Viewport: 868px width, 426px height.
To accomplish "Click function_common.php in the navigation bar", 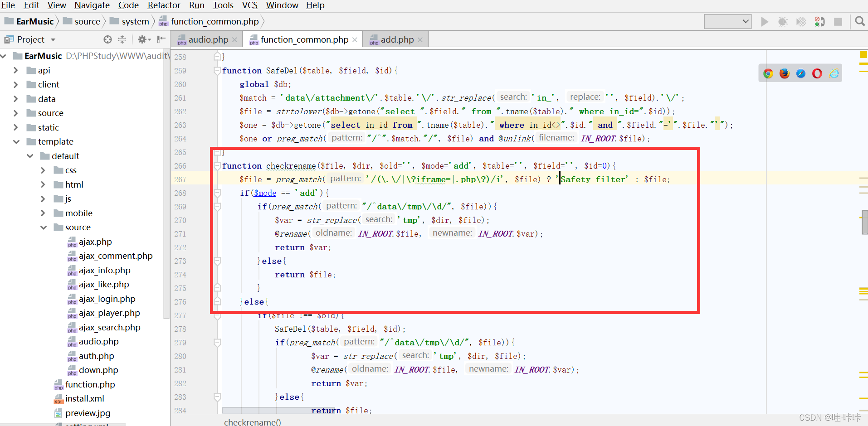I will 209,21.
